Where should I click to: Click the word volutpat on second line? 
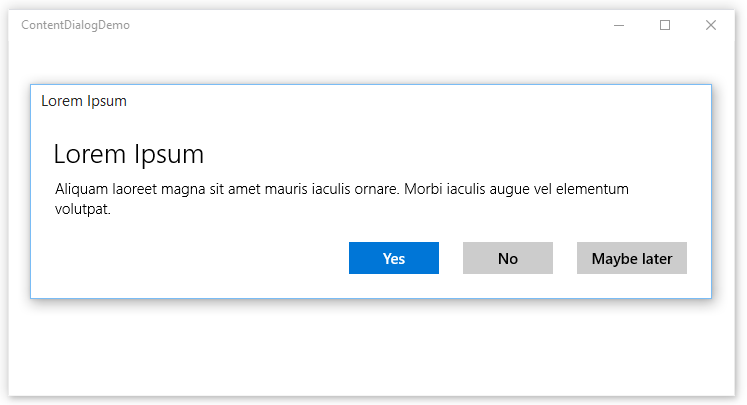82,209
